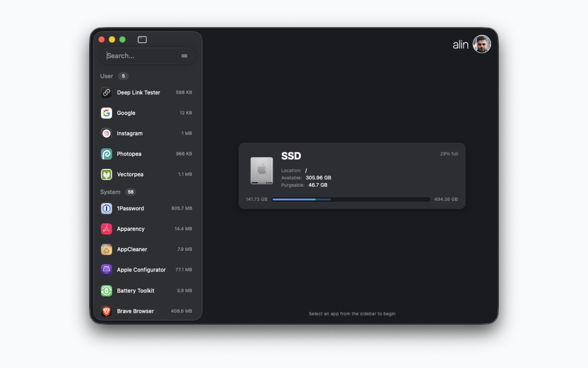Close the window with red button
This screenshot has height=368, width=588.
click(102, 40)
